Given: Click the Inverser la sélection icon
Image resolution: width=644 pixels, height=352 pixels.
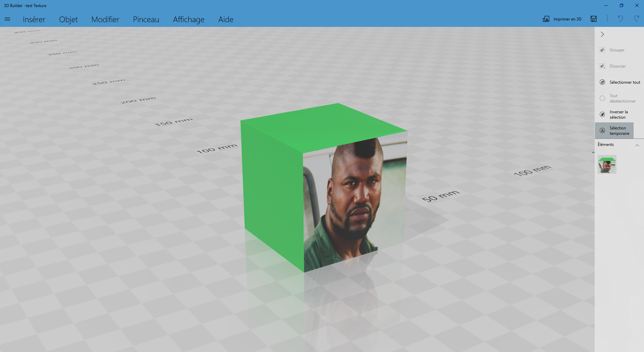Looking at the screenshot, I should click(x=602, y=114).
